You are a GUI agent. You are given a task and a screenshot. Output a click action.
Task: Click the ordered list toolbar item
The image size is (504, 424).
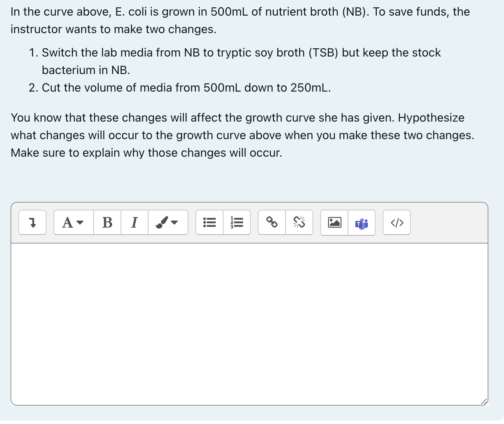237,223
